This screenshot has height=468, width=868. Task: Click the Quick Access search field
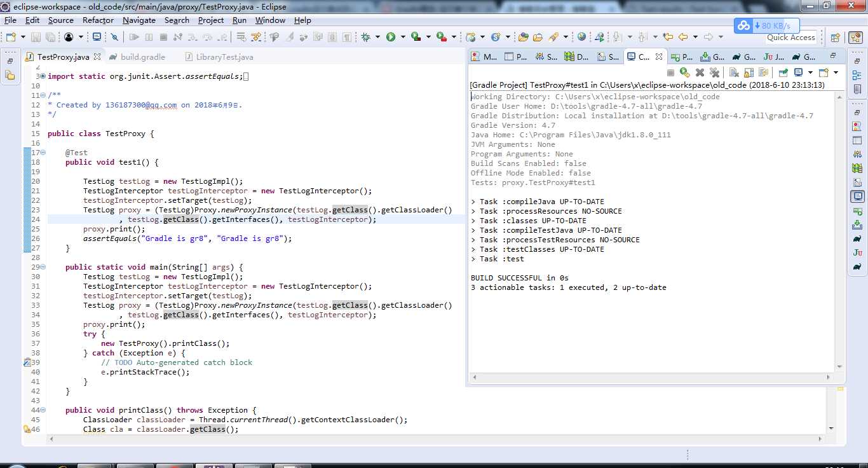tap(790, 38)
